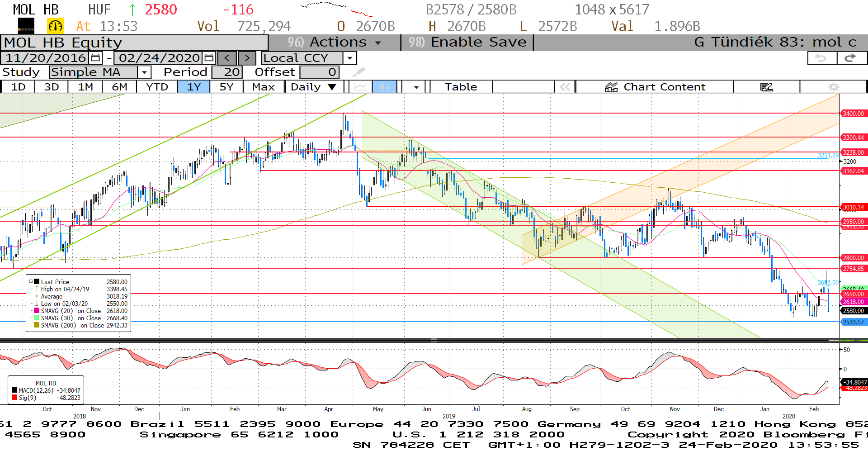Edit the start date 11/20/2016 field
868x470 pixels.
[46, 58]
